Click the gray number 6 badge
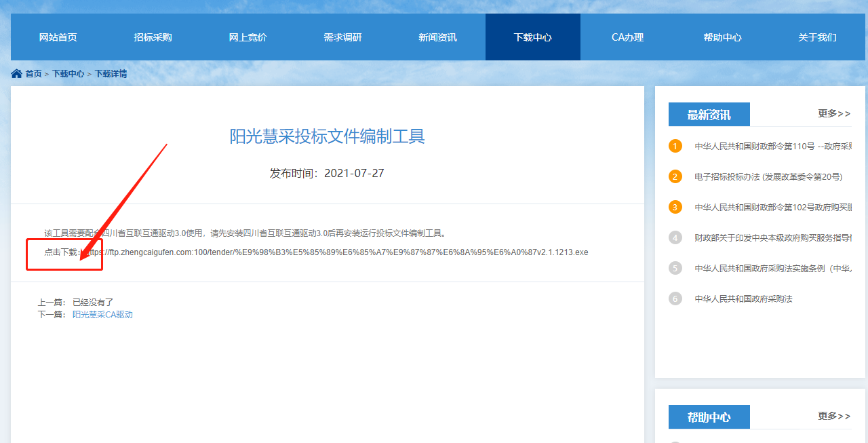This screenshot has height=443, width=868. pos(675,298)
